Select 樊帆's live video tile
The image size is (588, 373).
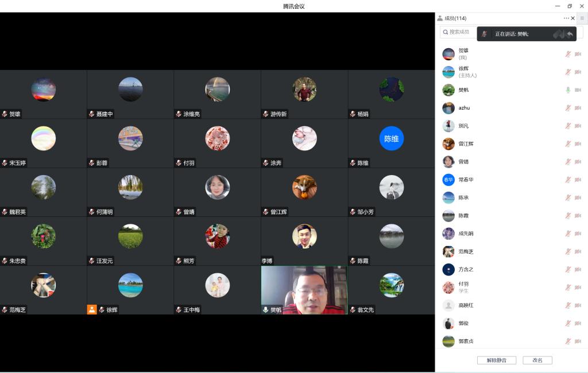coord(304,290)
